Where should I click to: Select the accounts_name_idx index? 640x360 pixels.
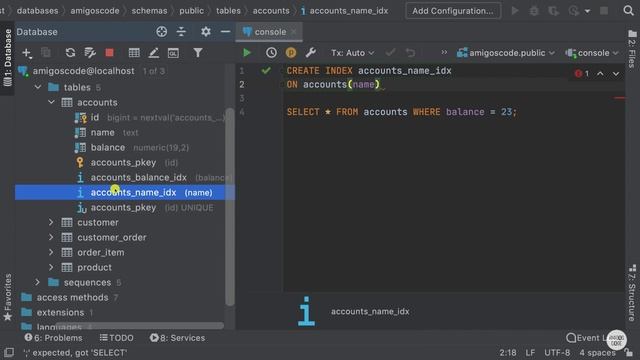124,193
